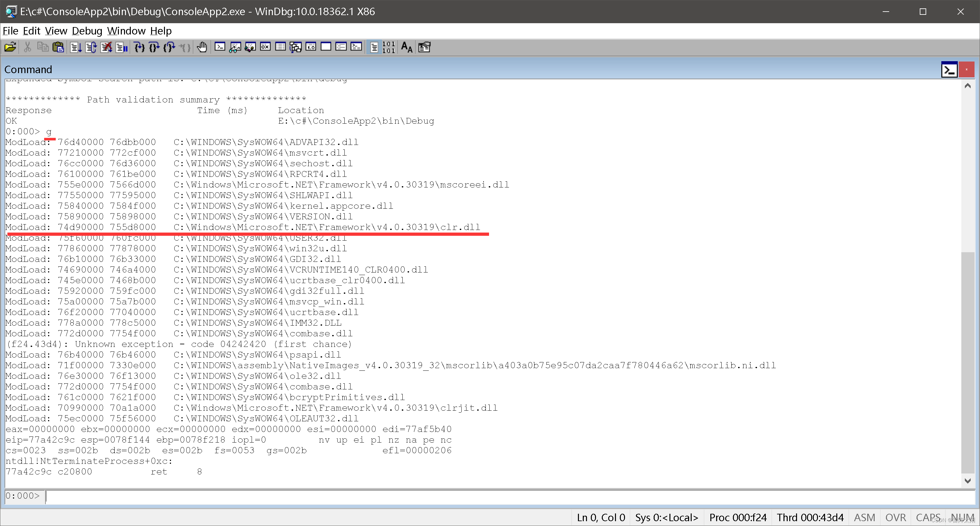Toggle assembly mode with the 101 icon
Screen dimensions: 980x526
coord(389,47)
